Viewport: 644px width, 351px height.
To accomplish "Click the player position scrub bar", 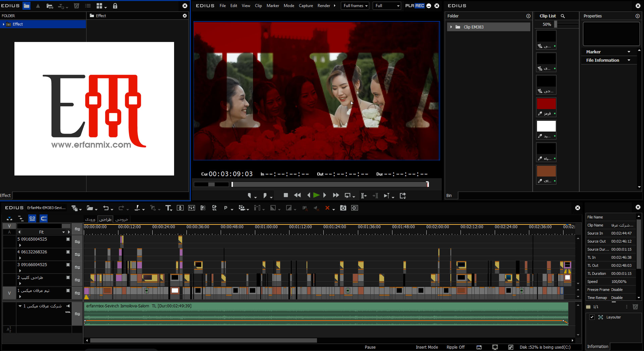I will point(330,184).
